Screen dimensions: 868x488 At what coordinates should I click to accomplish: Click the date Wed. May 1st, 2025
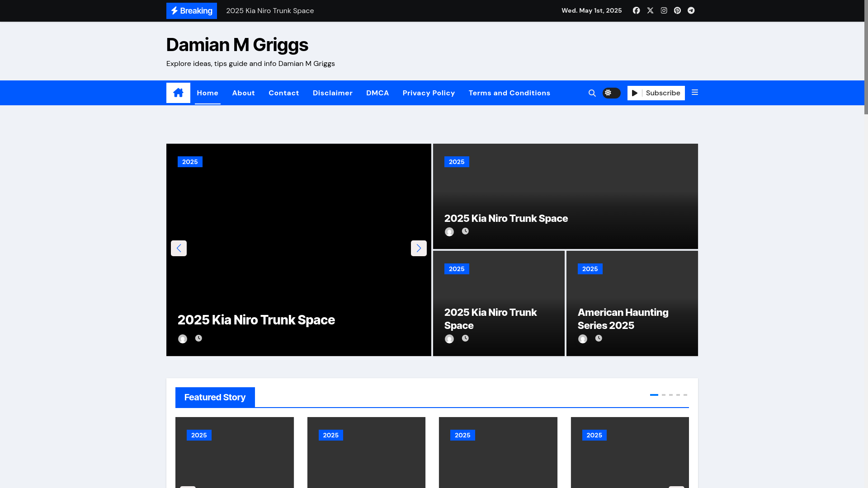592,10
